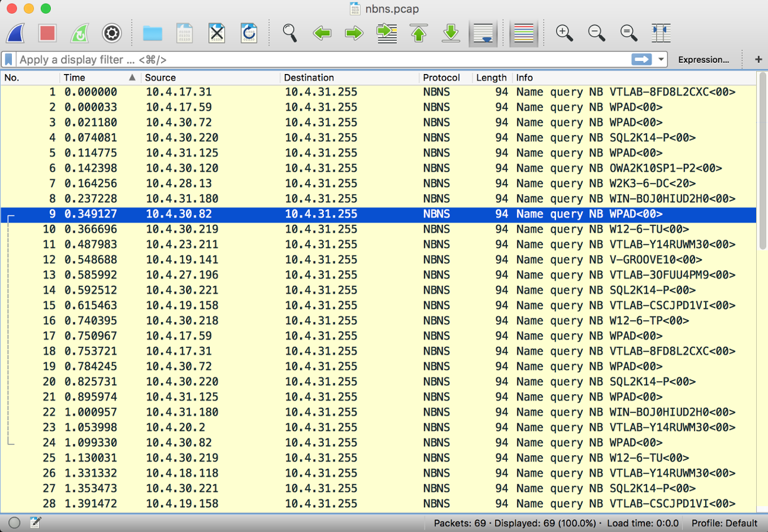Zoom in main window text
This screenshot has width=768, height=532.
click(x=565, y=33)
